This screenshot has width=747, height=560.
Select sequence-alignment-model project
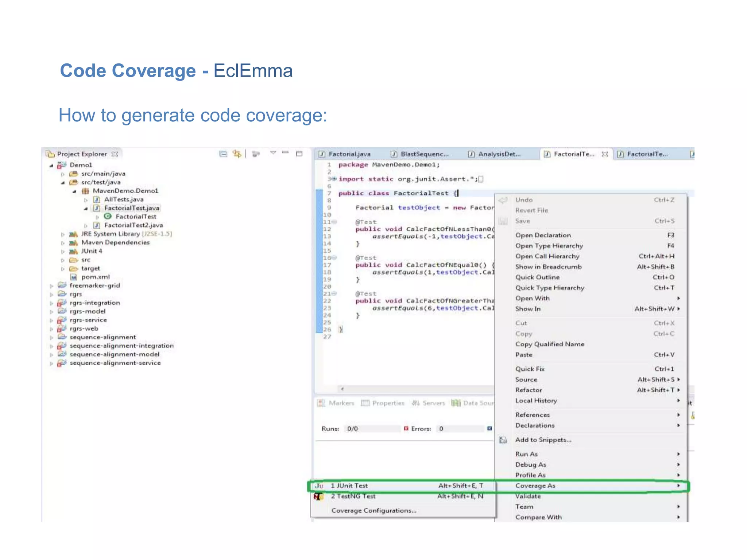pos(115,354)
